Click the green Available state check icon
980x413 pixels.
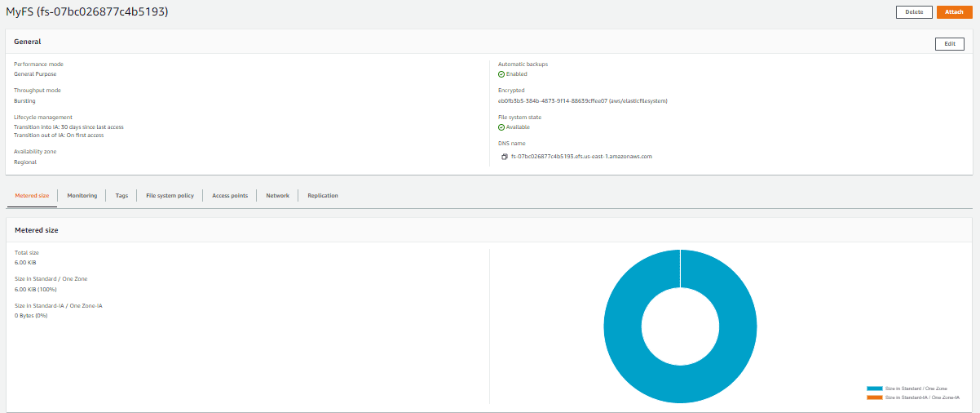point(501,127)
